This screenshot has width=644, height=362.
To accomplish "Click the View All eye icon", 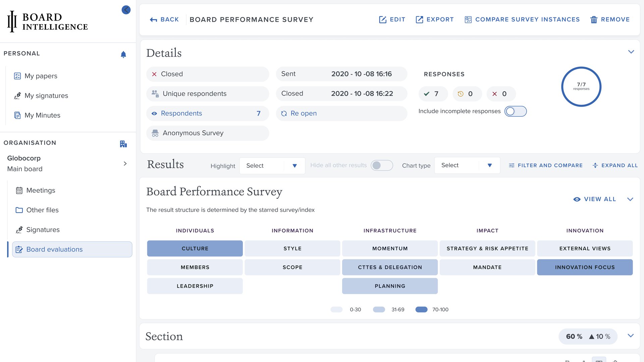I will [x=577, y=199].
